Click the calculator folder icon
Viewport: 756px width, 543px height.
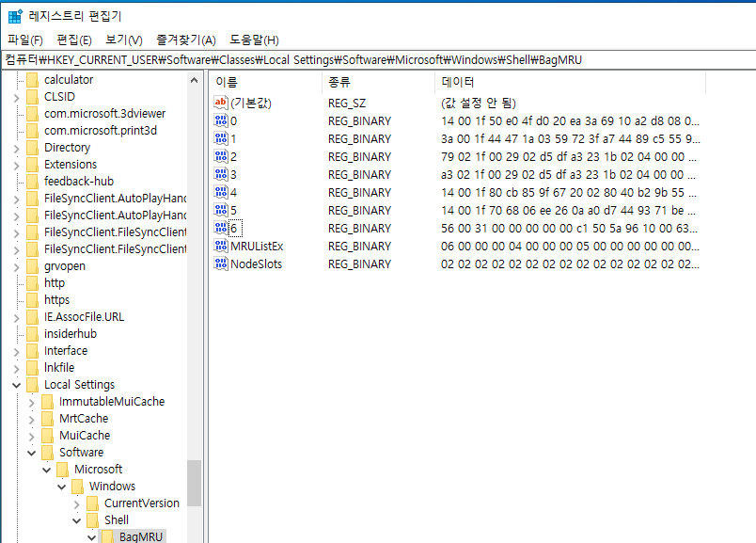32,80
